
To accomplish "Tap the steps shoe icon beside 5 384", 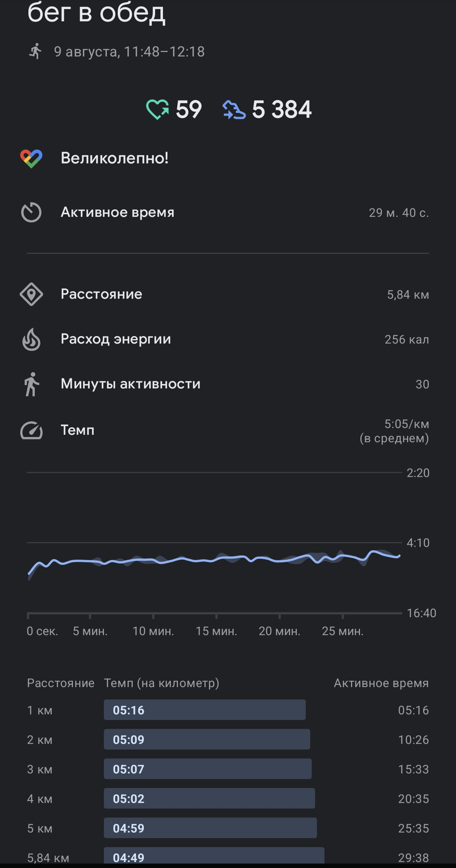I will pos(234,110).
